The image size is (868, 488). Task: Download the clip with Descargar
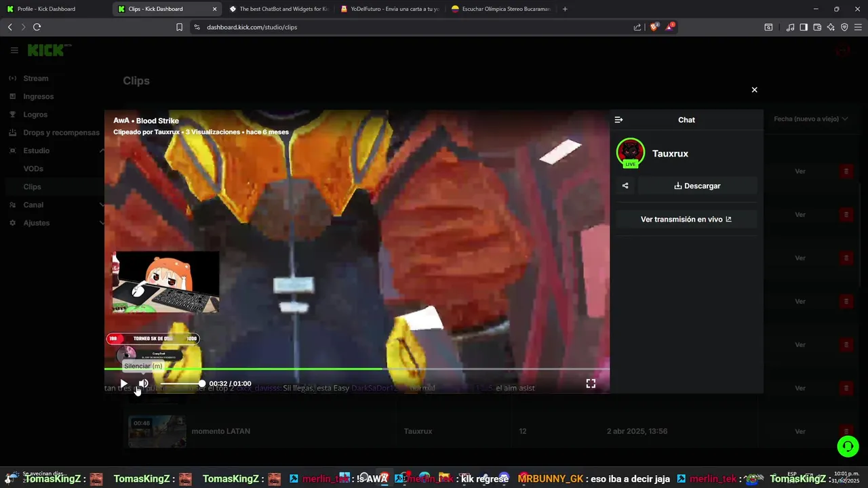pos(697,186)
